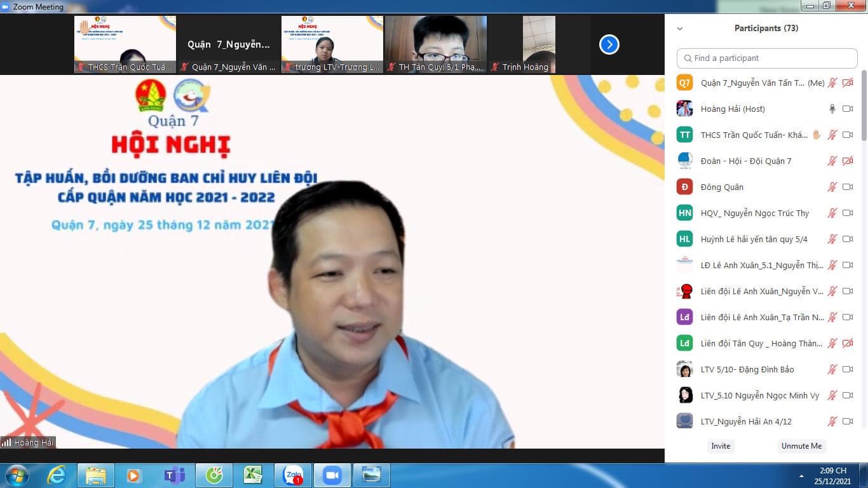Open Internet Explorer from the taskbar
This screenshot has height=488, width=868.
tap(57, 475)
